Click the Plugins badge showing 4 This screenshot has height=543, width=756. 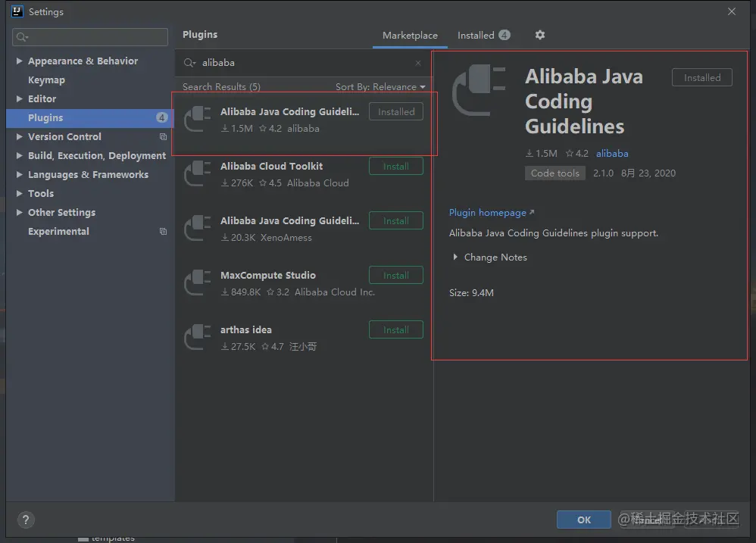[x=161, y=117]
